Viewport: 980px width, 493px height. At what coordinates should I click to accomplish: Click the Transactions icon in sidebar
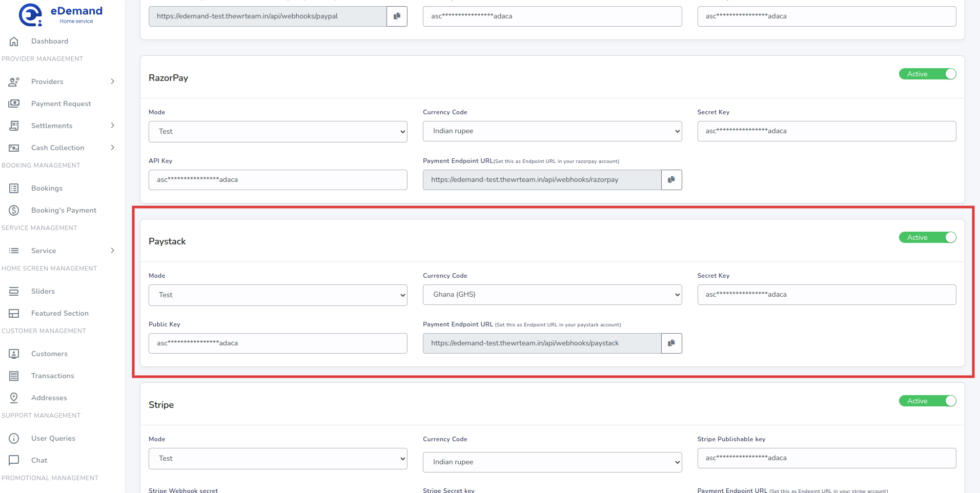[14, 376]
